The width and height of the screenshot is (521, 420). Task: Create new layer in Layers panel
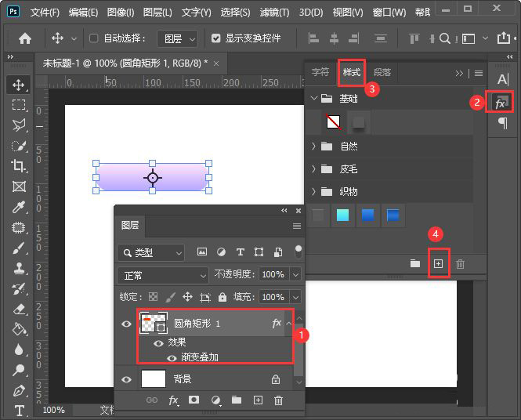(x=258, y=400)
